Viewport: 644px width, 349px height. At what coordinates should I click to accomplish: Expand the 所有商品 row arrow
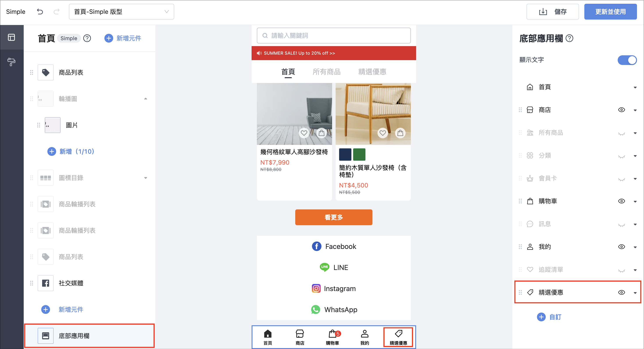pyautogui.click(x=635, y=133)
